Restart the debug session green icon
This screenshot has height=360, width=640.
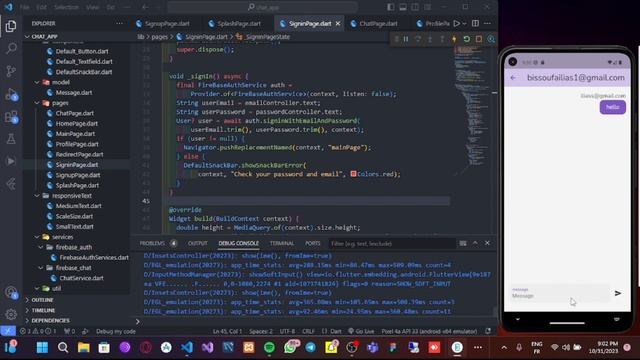click(x=466, y=39)
